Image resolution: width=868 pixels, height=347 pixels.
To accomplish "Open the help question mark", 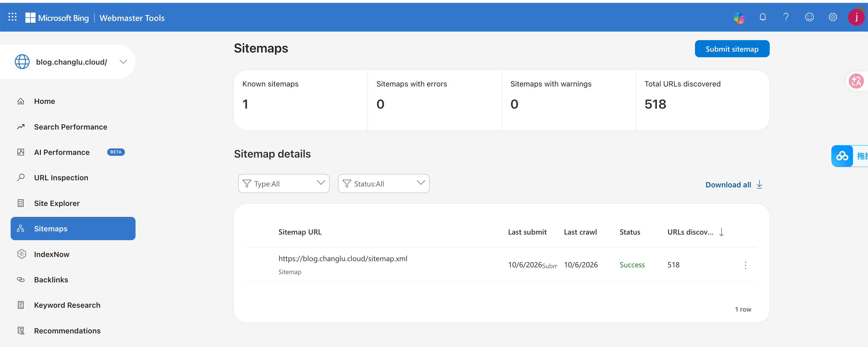I will point(786,17).
